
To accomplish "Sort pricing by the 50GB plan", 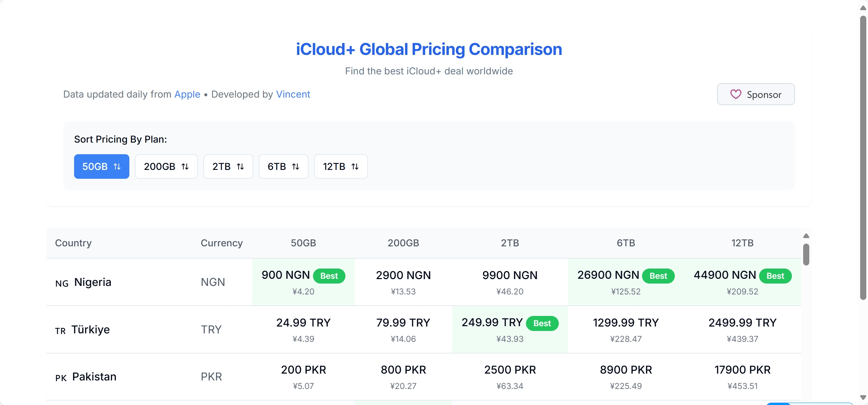I will 101,167.
